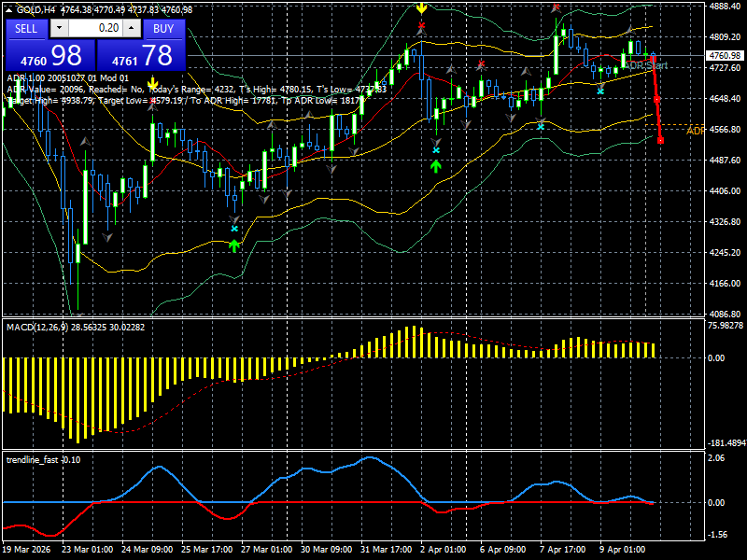This screenshot has width=747, height=560.
Task: Click the 19 Mar 2026 date label
Action: tap(26, 549)
